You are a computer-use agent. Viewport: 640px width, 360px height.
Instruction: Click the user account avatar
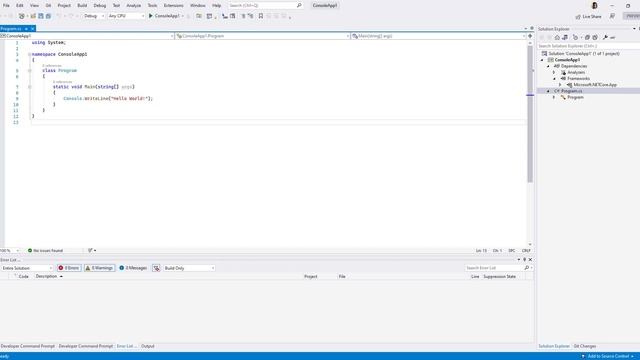tap(595, 6)
